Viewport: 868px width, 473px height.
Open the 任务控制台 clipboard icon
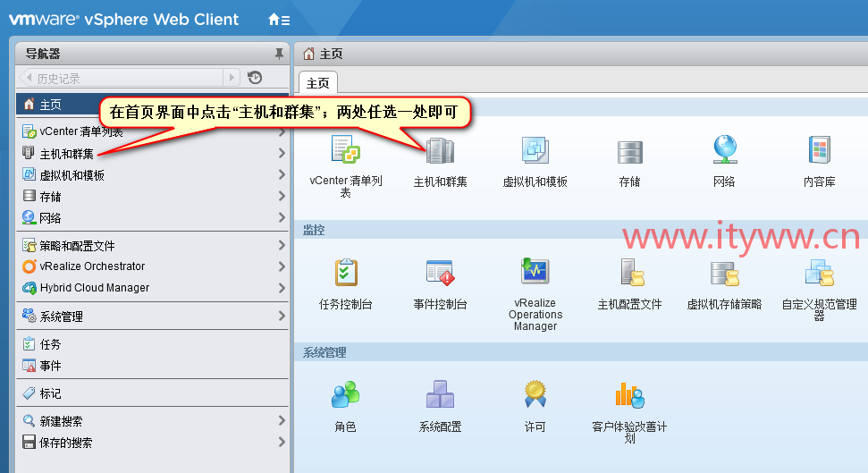[x=346, y=272]
